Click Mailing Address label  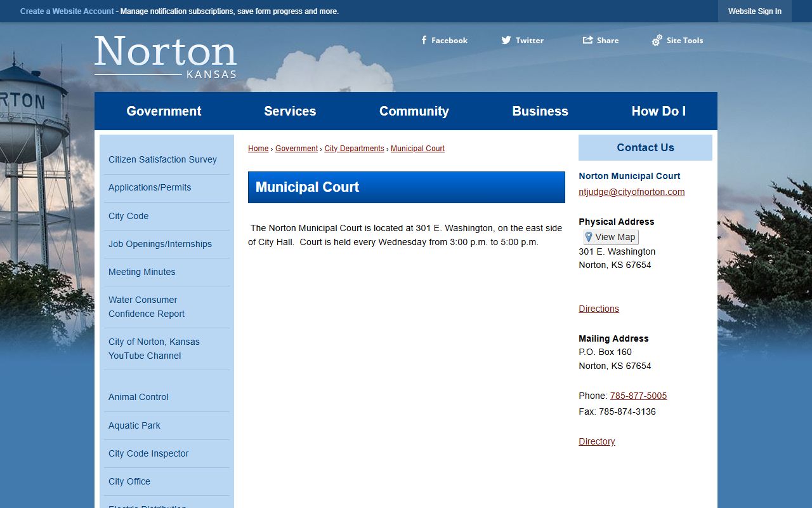coord(613,338)
